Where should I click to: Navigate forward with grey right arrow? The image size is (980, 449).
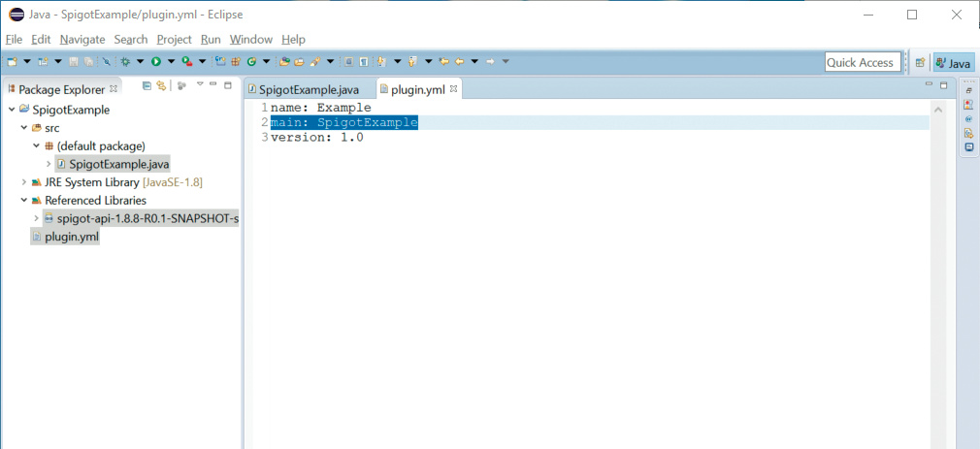(490, 62)
